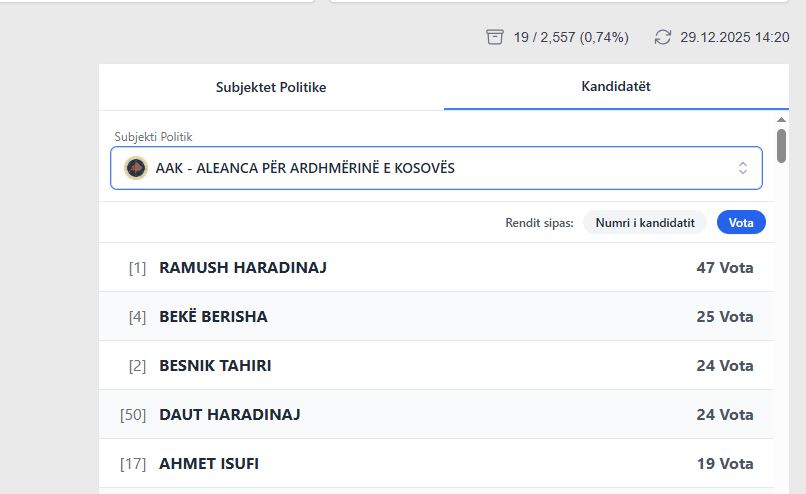Image resolution: width=806 pixels, height=494 pixels.
Task: Open the Subjekti Politik party selector
Action: pos(435,168)
